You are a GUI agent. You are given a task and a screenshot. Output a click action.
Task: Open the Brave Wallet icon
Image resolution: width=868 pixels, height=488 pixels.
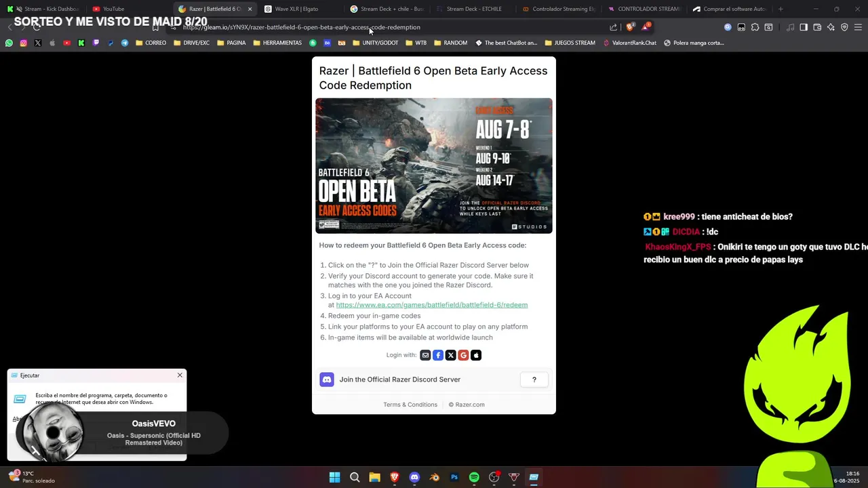coord(817,27)
